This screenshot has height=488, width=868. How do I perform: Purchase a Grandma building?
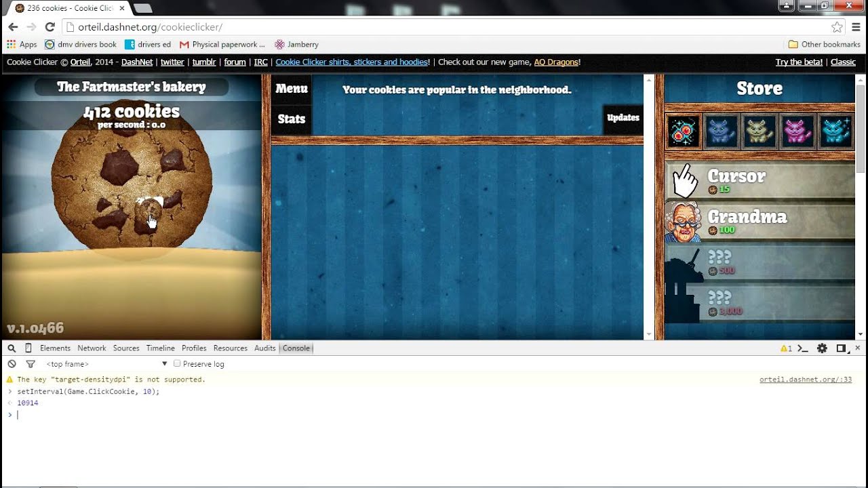(x=759, y=223)
